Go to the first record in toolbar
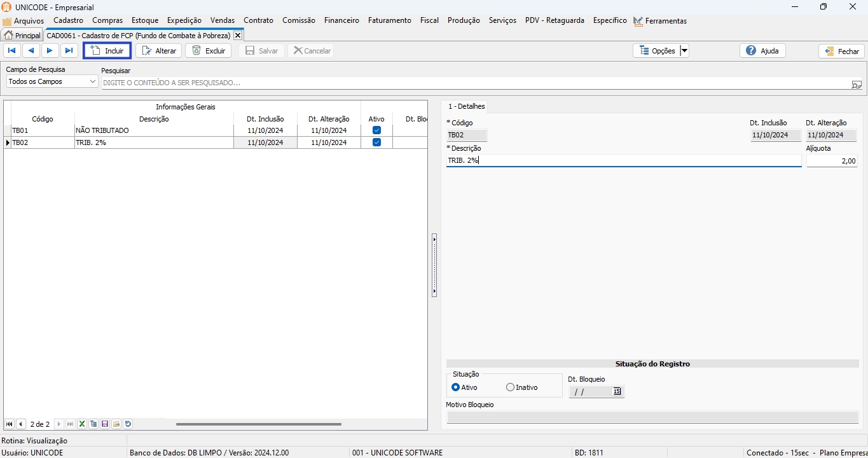 click(11, 51)
